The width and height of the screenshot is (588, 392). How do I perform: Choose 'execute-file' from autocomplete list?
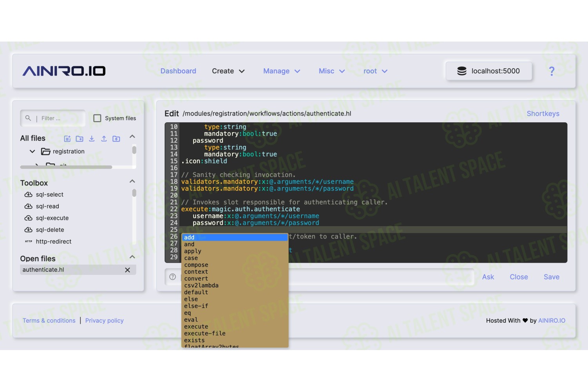(235, 333)
